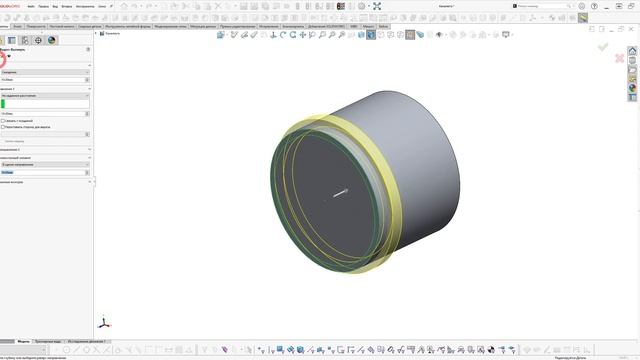Open the start condition dropdown in the top section
This screenshot has width=640, height=360.
[x=45, y=72]
